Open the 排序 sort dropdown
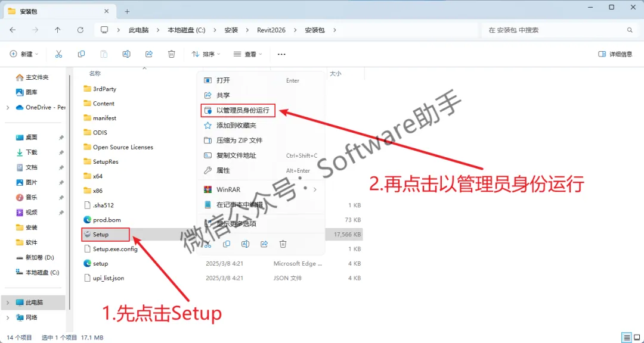 pyautogui.click(x=206, y=54)
